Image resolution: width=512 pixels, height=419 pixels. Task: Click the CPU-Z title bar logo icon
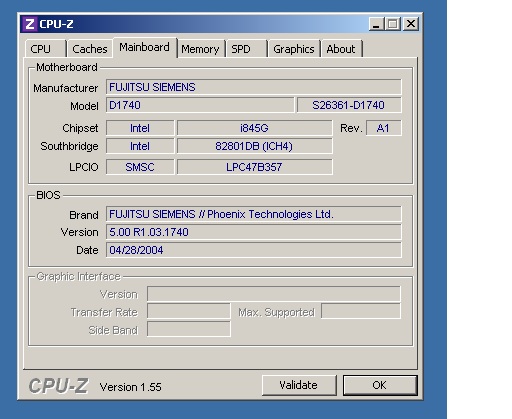point(29,24)
